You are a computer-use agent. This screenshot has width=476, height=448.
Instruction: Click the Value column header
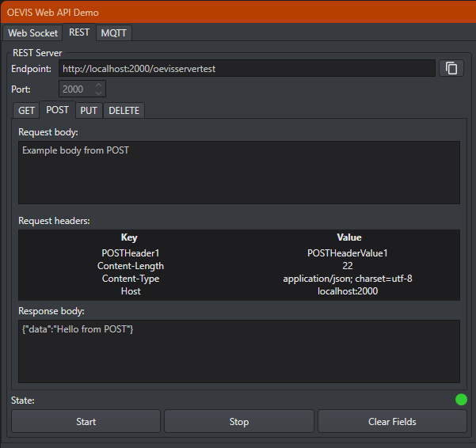[349, 237]
